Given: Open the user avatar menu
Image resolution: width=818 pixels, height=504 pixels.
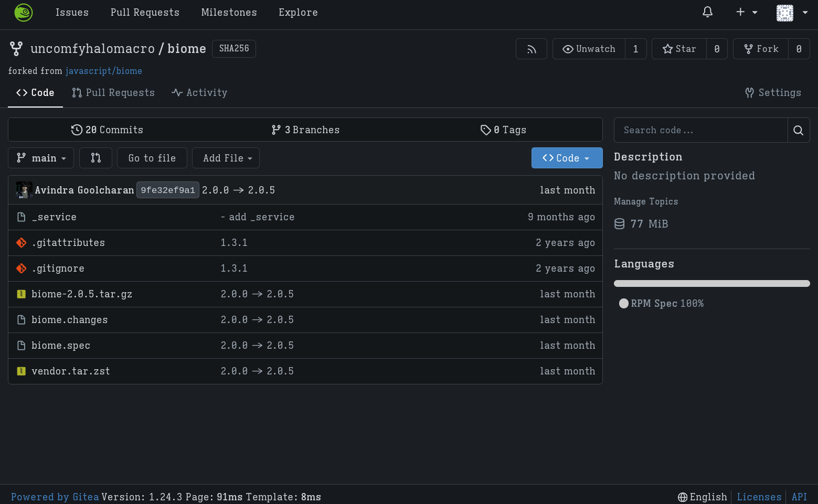Looking at the screenshot, I should coord(792,13).
